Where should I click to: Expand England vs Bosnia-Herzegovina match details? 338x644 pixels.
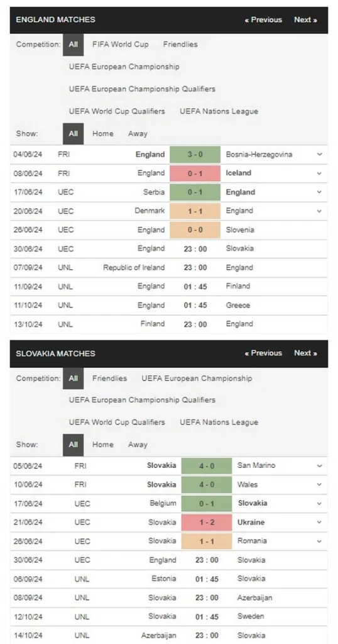tap(320, 155)
